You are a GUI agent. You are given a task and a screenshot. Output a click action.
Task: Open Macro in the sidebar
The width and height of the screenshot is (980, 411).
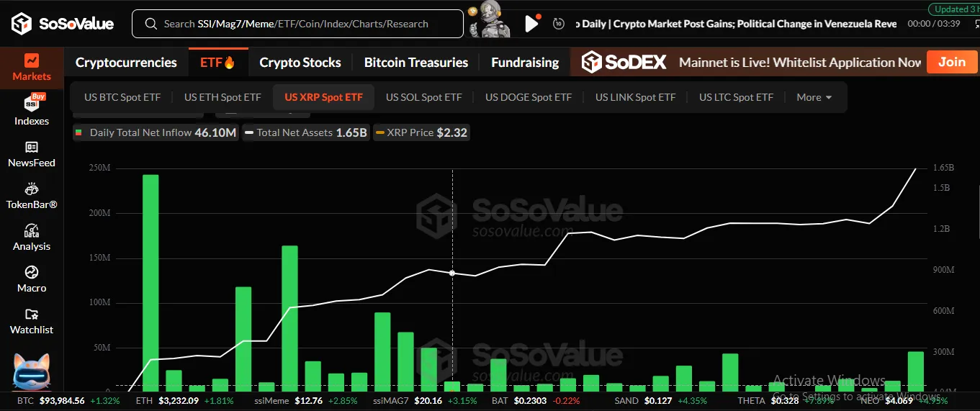tap(32, 279)
